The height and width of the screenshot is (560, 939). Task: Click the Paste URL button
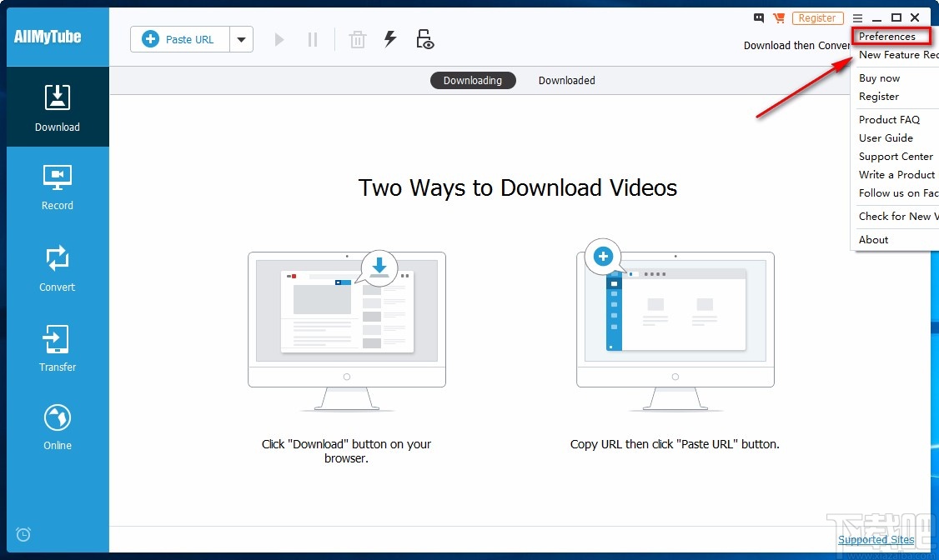[179, 39]
